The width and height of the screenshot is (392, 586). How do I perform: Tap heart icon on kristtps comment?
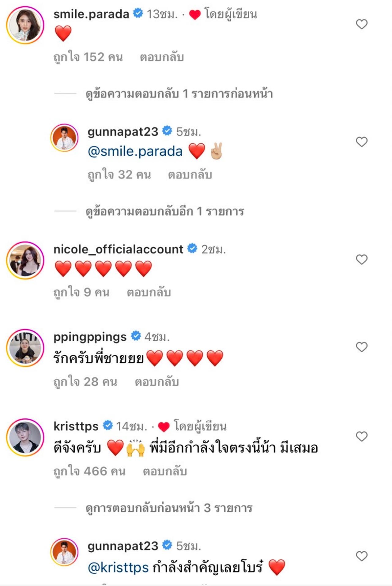[x=362, y=436]
